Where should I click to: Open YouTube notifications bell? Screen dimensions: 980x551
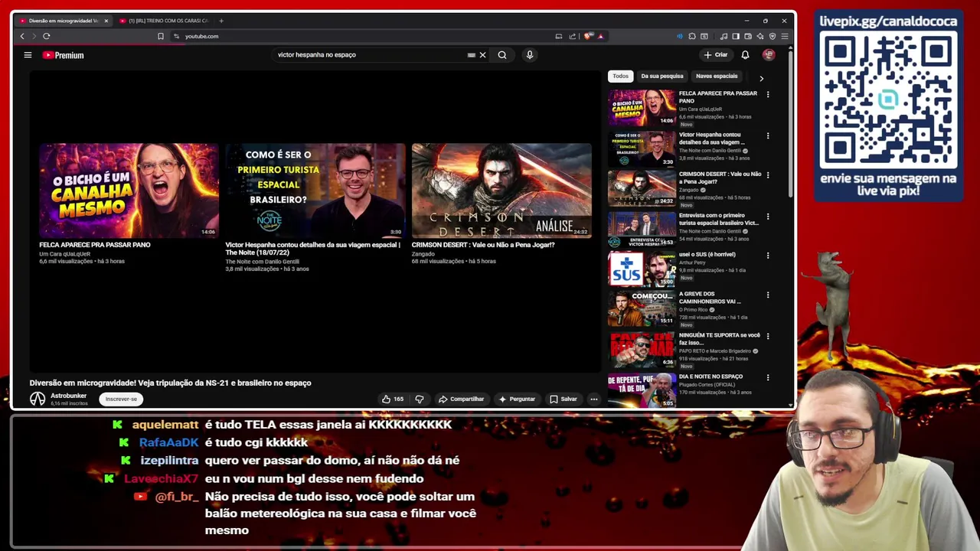coord(745,55)
